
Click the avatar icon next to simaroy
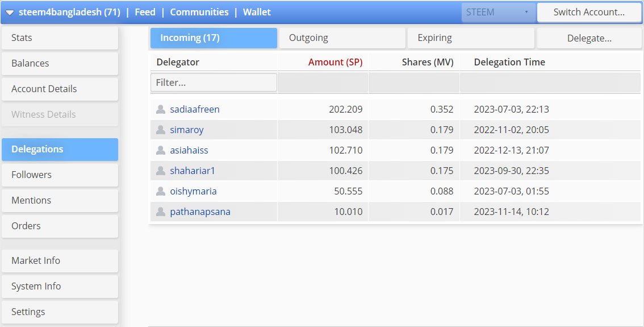161,130
